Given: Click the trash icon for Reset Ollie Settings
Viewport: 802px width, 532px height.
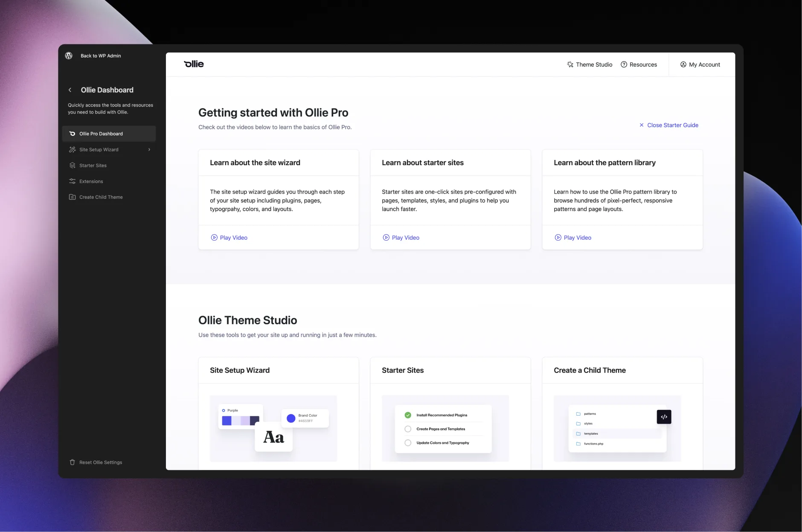Looking at the screenshot, I should tap(72, 462).
